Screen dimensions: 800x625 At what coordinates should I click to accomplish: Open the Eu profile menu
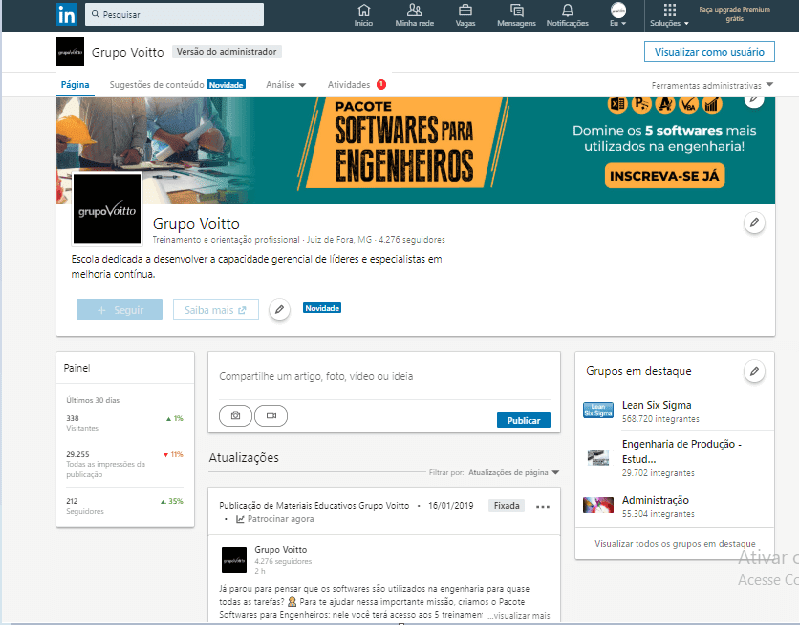[x=618, y=15]
